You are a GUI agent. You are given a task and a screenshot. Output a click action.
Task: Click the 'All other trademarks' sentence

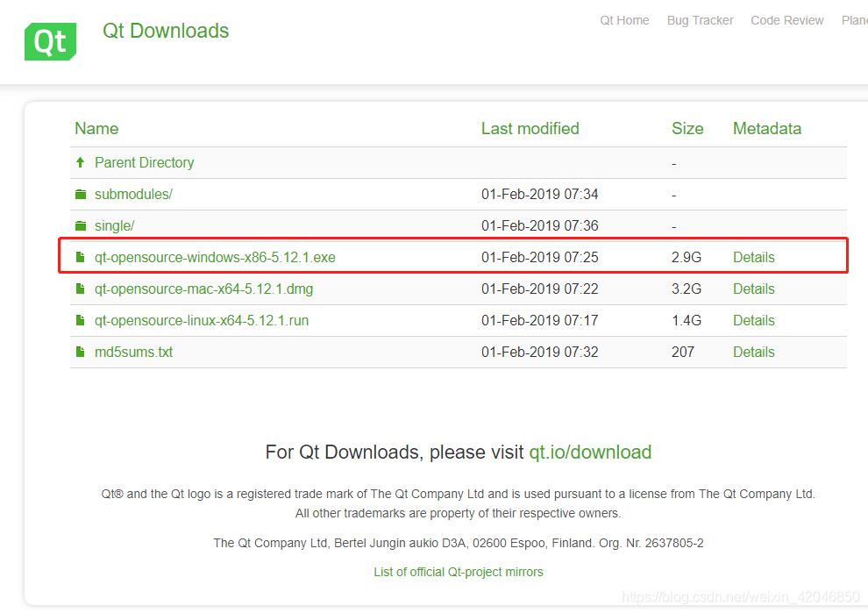pyautogui.click(x=459, y=513)
